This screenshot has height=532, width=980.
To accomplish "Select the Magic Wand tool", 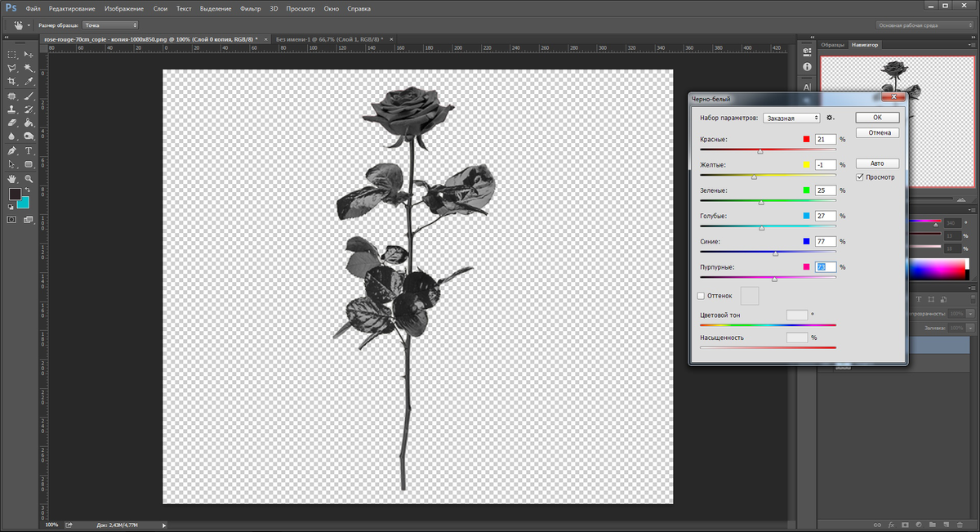I will click(x=29, y=68).
